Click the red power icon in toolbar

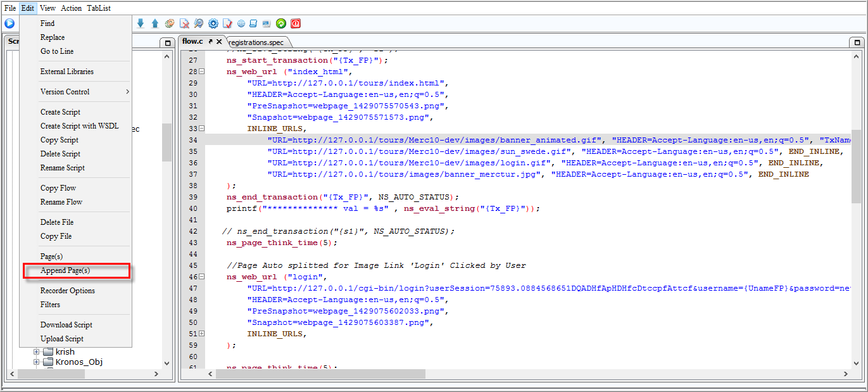pyautogui.click(x=296, y=23)
